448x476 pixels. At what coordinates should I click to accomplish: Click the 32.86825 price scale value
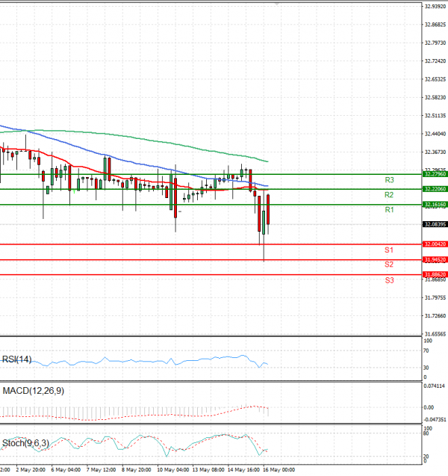point(435,25)
